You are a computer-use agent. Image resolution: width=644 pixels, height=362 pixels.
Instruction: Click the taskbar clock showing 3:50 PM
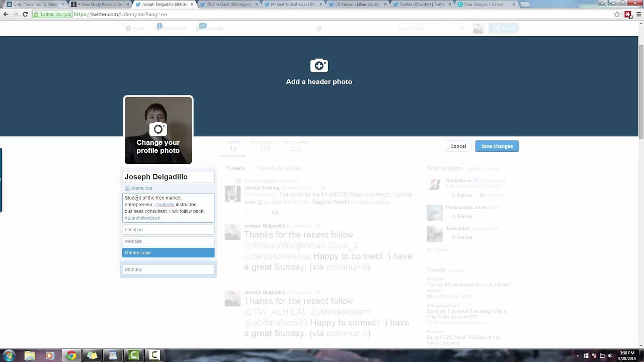626,355
